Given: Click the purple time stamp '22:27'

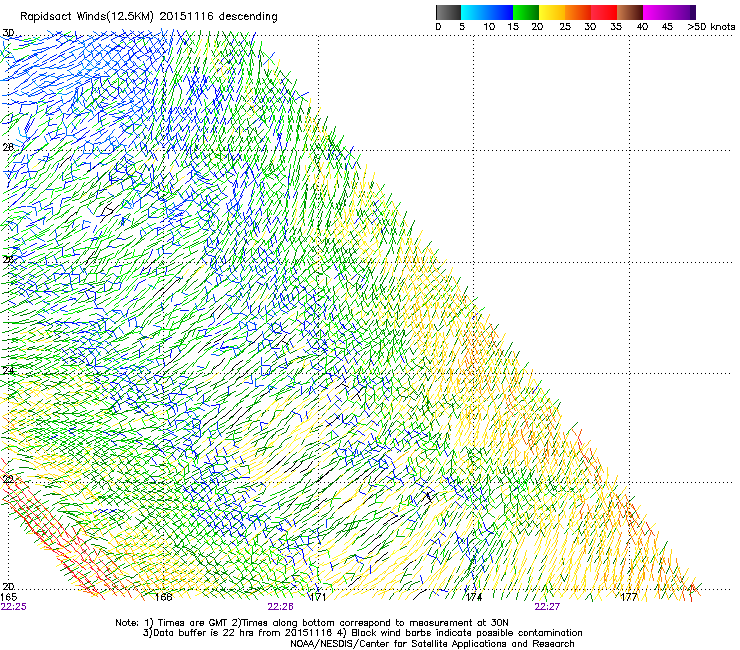Looking at the screenshot, I should point(547,607).
